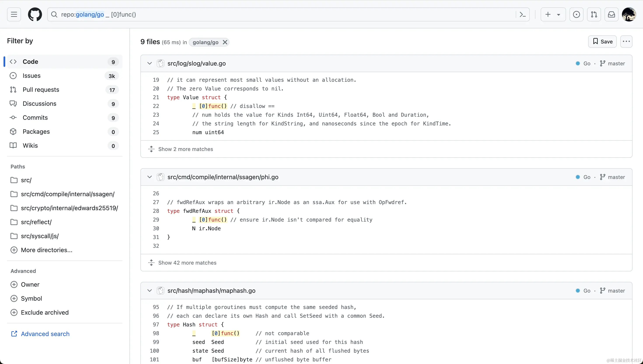Click the pull request icon in sidebar

[x=14, y=90]
